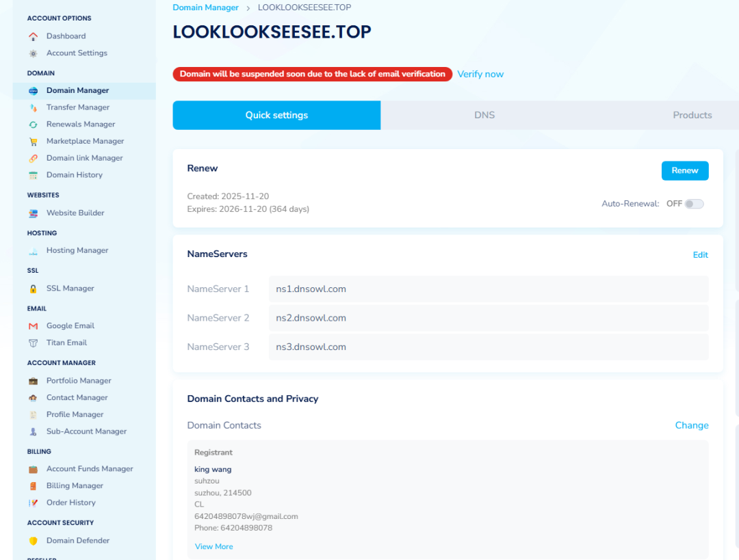Screen dimensions: 739x560
Task: Open Account Settings in the sidebar
Action: [77, 53]
